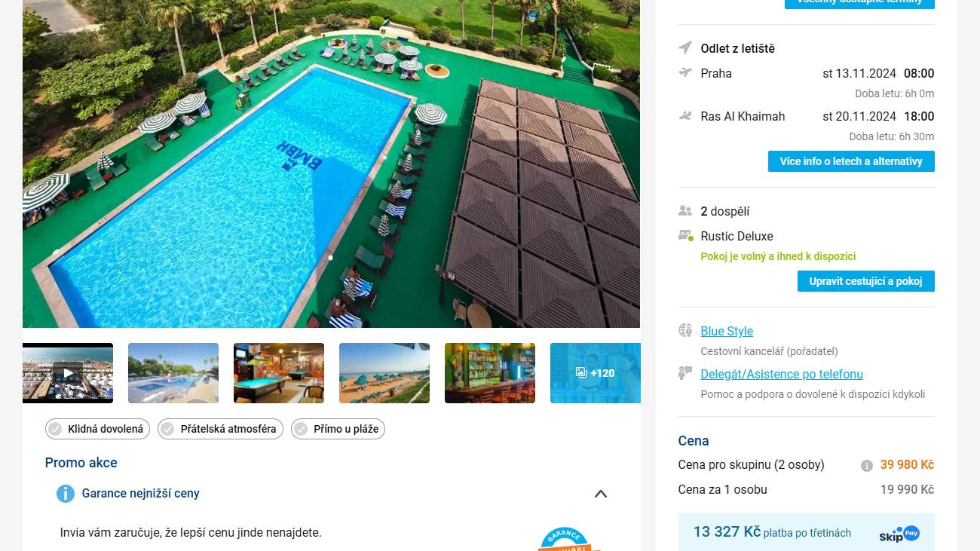
Task: Open Více info o letech a alternativy
Action: [851, 161]
